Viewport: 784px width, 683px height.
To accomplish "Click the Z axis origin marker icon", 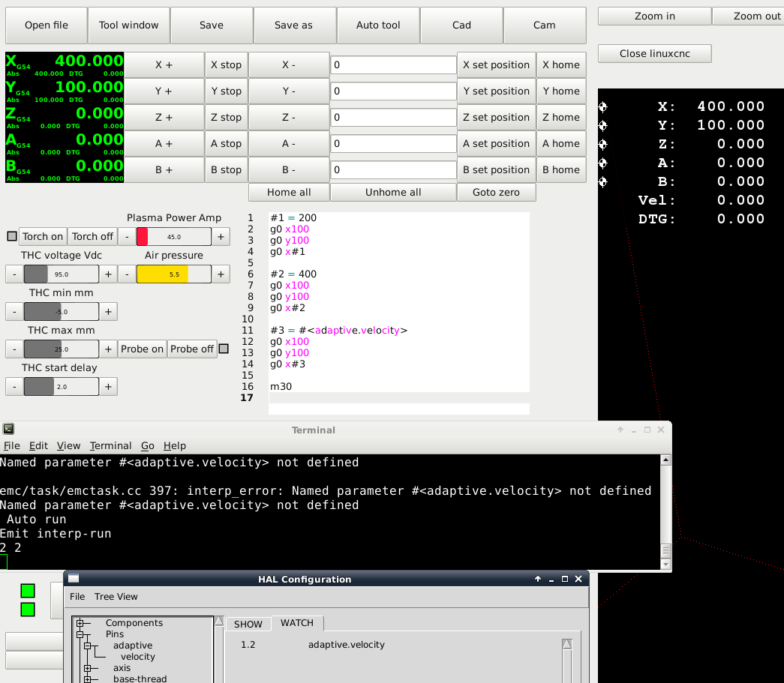I will pos(603,144).
